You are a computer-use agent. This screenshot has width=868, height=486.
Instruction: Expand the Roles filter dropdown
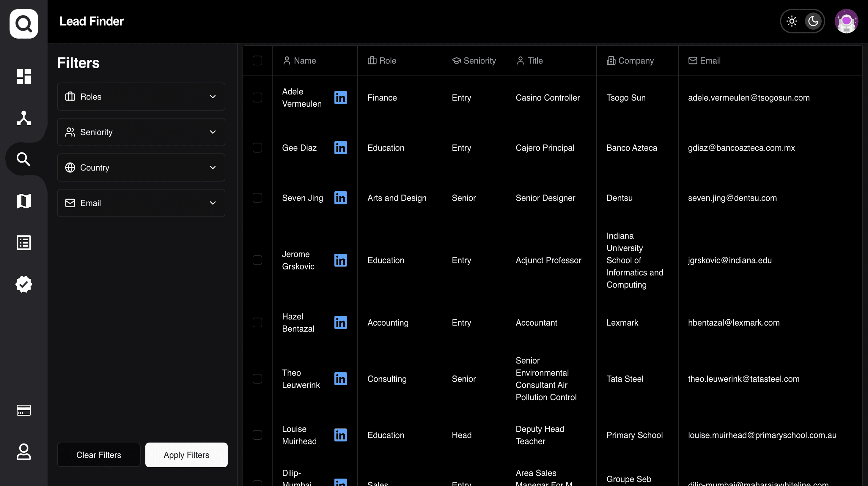(x=141, y=97)
